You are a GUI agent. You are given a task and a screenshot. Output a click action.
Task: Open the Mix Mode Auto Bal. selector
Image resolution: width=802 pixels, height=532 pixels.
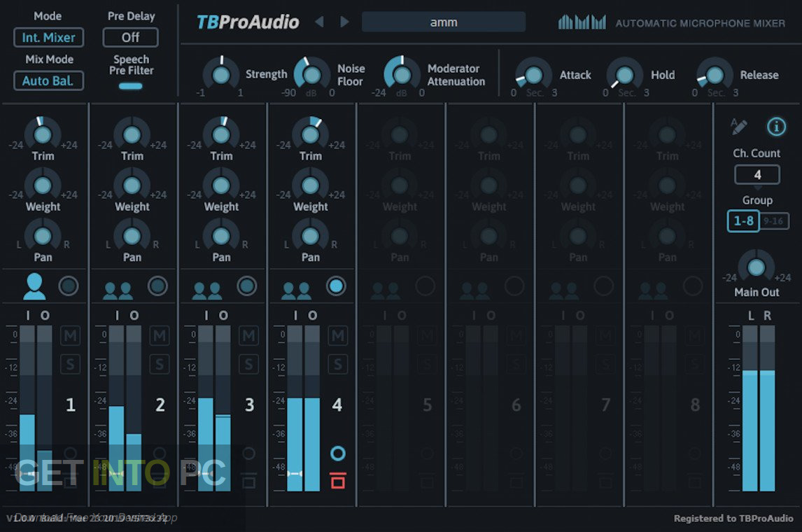pyautogui.click(x=48, y=80)
